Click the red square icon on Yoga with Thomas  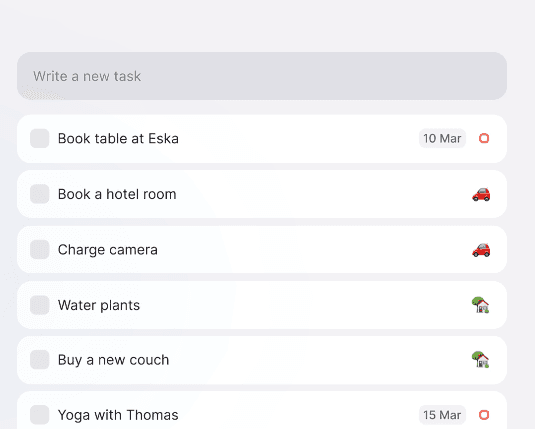(484, 415)
